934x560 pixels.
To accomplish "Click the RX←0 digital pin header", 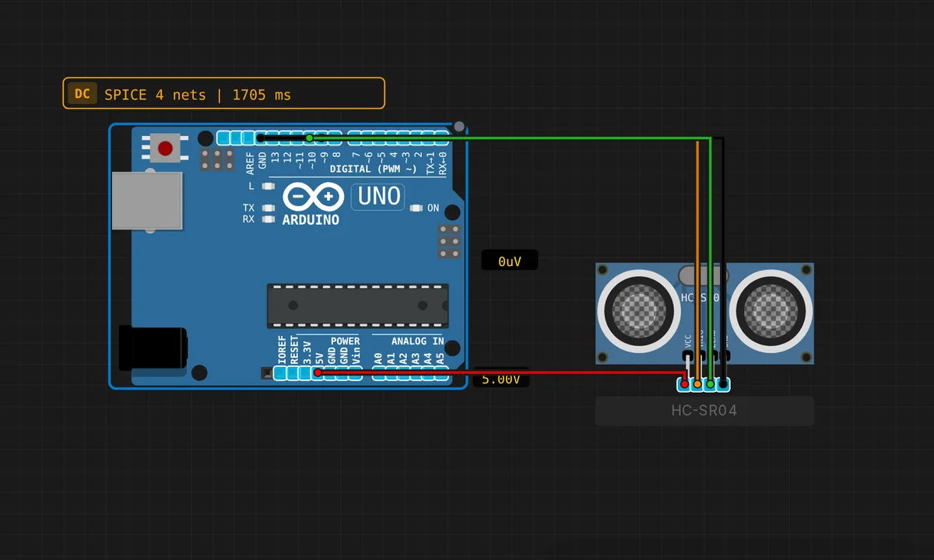I will coord(442,138).
